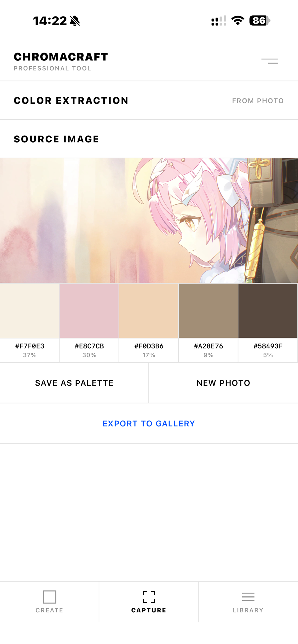The height and width of the screenshot is (644, 298).
Task: Tap the Capture viewfinder icon
Action: (x=149, y=597)
